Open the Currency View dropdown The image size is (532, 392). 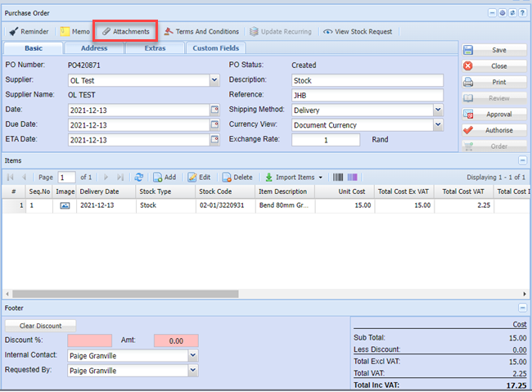pyautogui.click(x=438, y=124)
